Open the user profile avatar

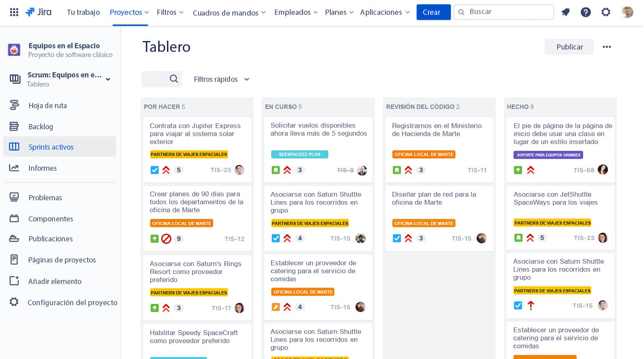coord(627,12)
